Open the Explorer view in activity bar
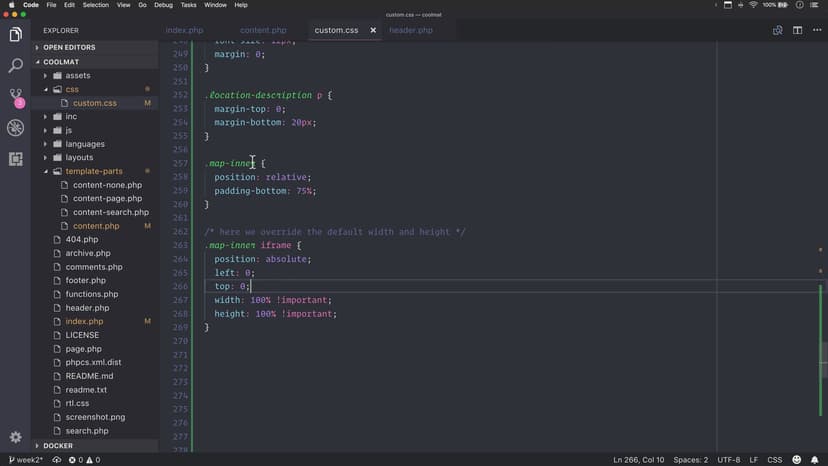The image size is (828, 466). click(x=15, y=35)
